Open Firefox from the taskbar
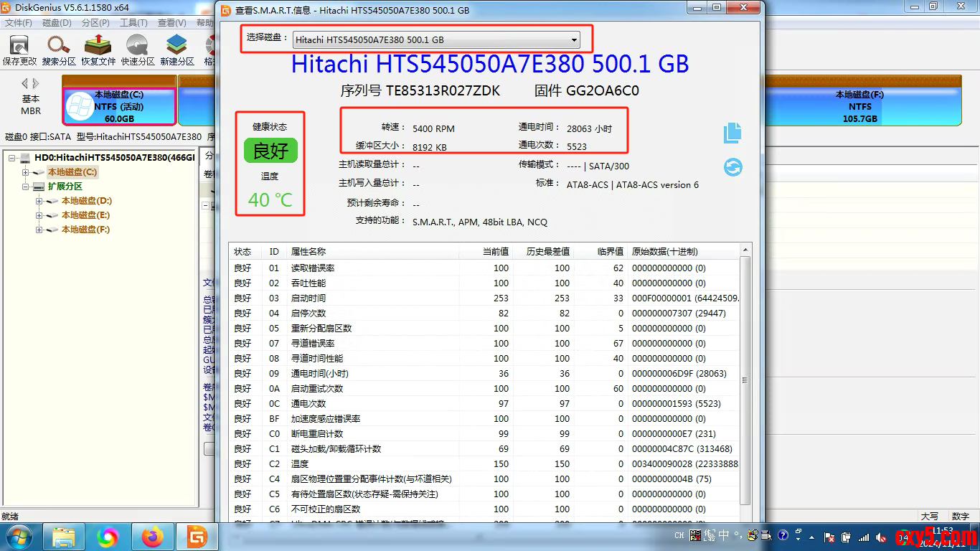 (x=152, y=536)
